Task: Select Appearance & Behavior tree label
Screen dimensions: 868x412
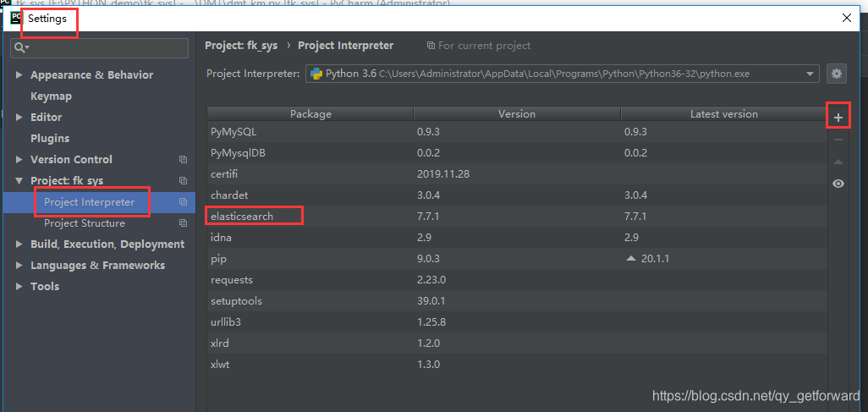Action: pos(92,75)
